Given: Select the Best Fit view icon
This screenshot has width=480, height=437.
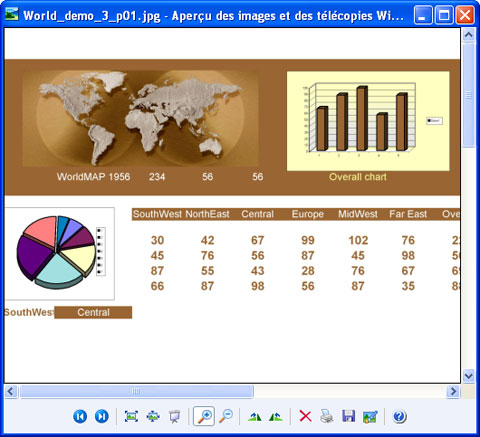Looking at the screenshot, I should click(131, 416).
